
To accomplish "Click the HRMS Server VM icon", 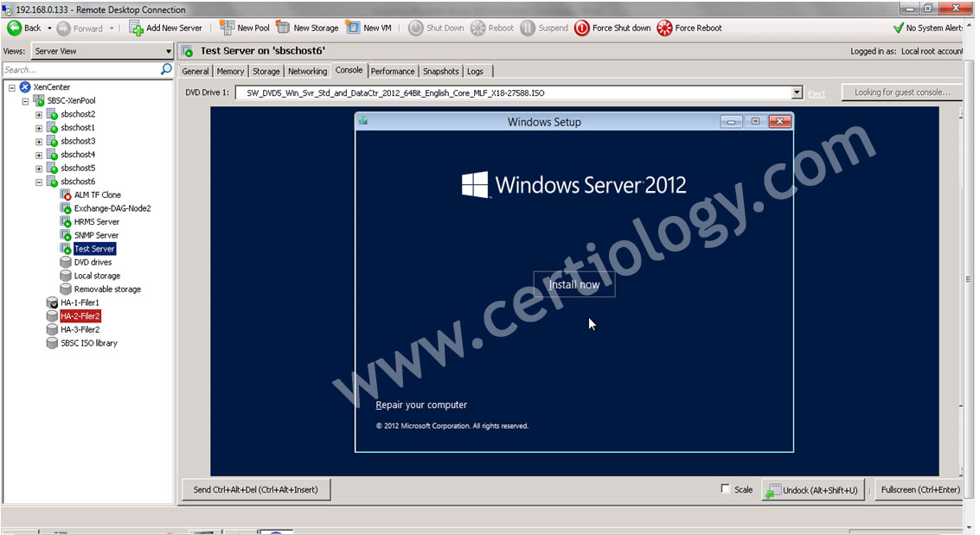I will click(x=66, y=221).
